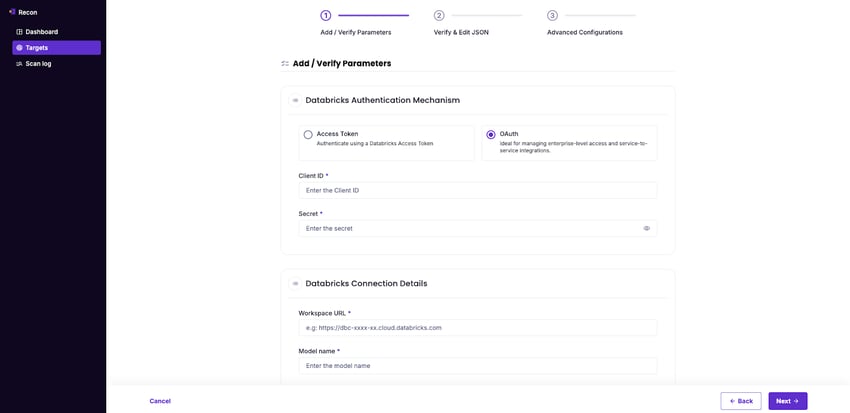Click the Cancel link
Viewport: 850px width, 413px height.
coord(160,401)
